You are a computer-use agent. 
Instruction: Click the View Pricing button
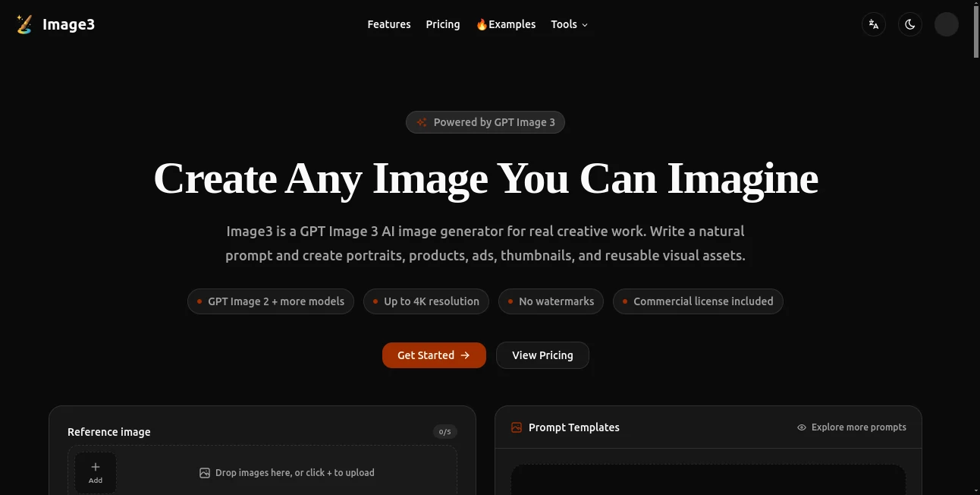[542, 355]
